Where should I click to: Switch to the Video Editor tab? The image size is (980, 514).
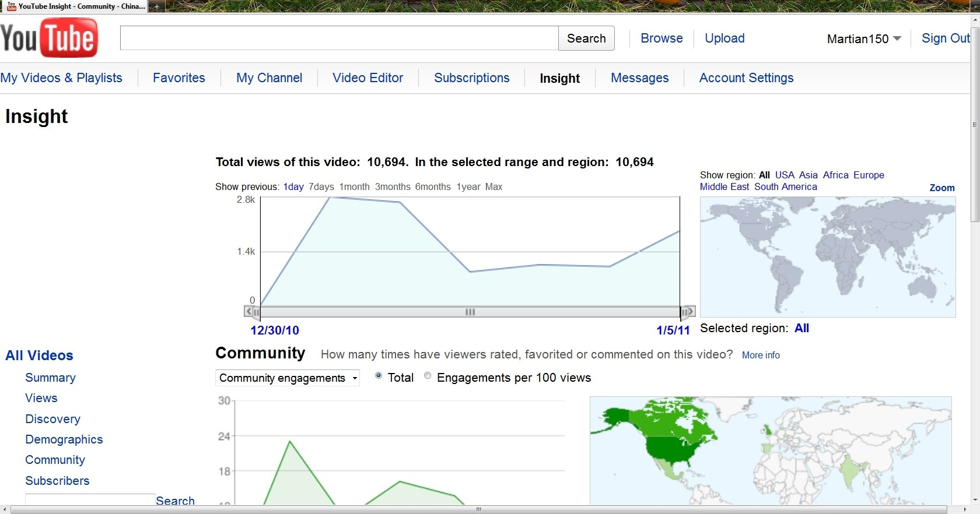tap(367, 78)
